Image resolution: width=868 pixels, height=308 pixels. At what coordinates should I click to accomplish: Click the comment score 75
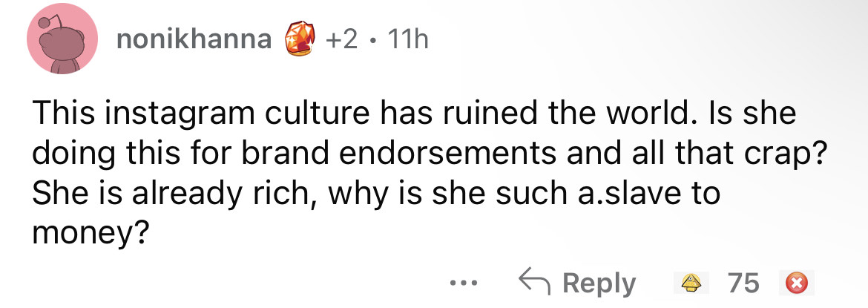point(743,283)
